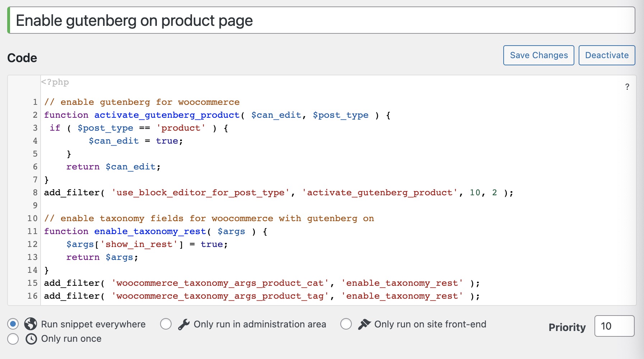The width and height of the screenshot is (644, 359).
Task: Open editor help via the question mark icon
Action: click(x=627, y=87)
